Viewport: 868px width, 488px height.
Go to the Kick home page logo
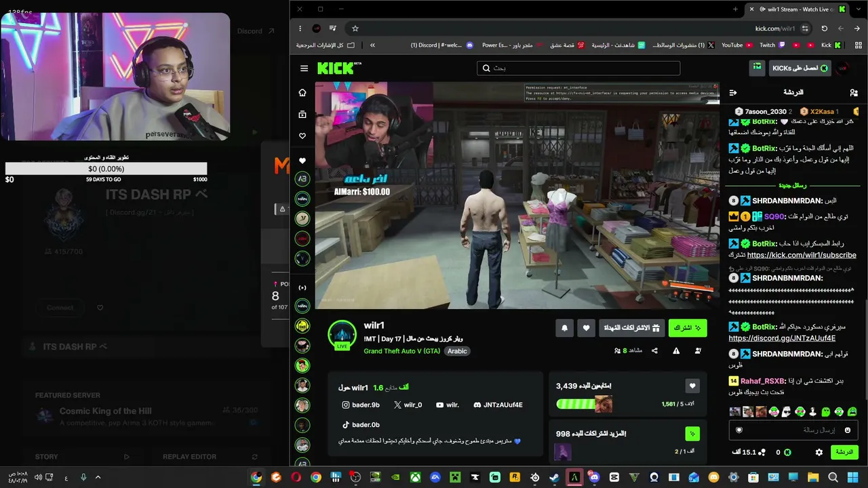coord(339,68)
